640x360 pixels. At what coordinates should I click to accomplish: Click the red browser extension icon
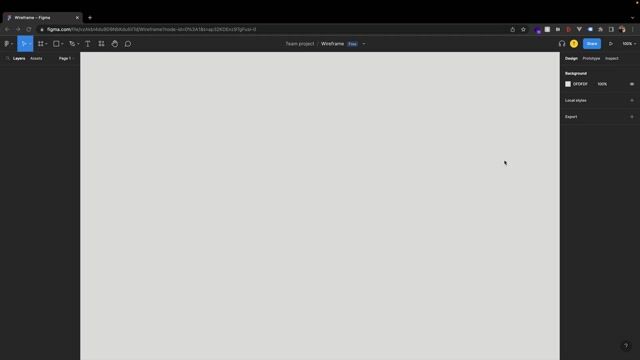pyautogui.click(x=569, y=29)
